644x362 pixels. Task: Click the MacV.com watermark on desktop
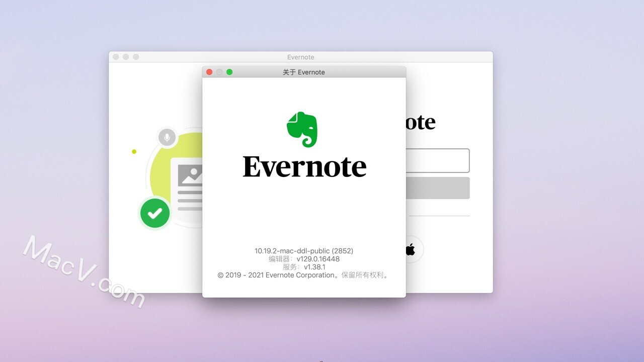pyautogui.click(x=84, y=270)
